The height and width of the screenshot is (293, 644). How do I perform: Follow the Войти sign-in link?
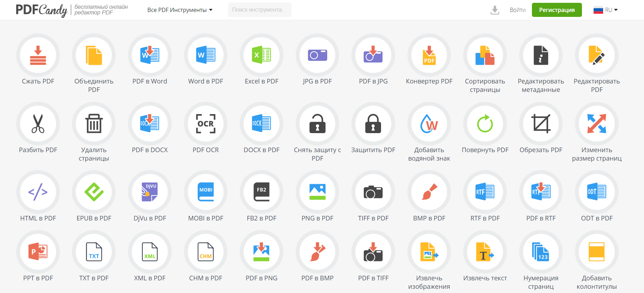point(517,10)
